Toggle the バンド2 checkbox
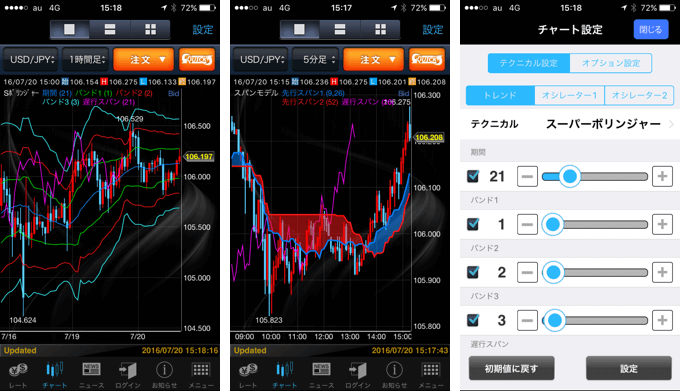680x391 pixels. [473, 272]
